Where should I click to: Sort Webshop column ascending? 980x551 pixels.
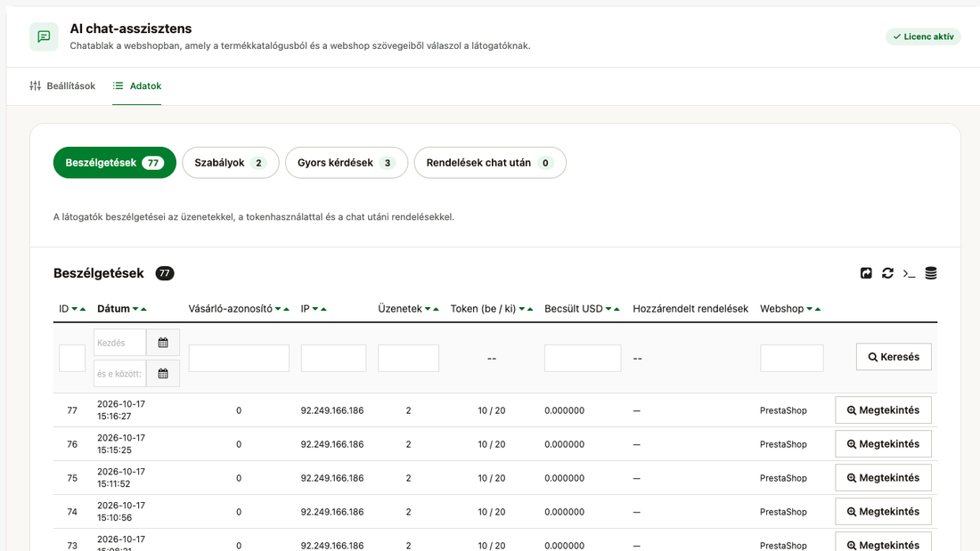point(818,309)
